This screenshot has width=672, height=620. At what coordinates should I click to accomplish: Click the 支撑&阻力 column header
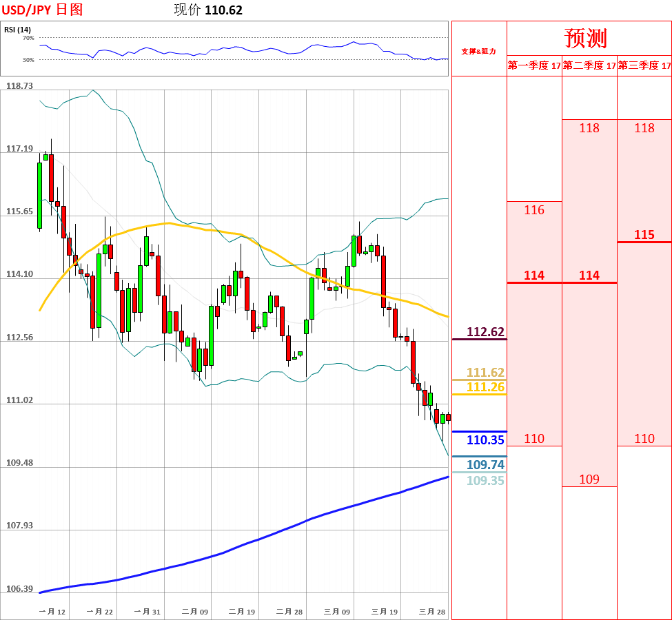coord(479,51)
